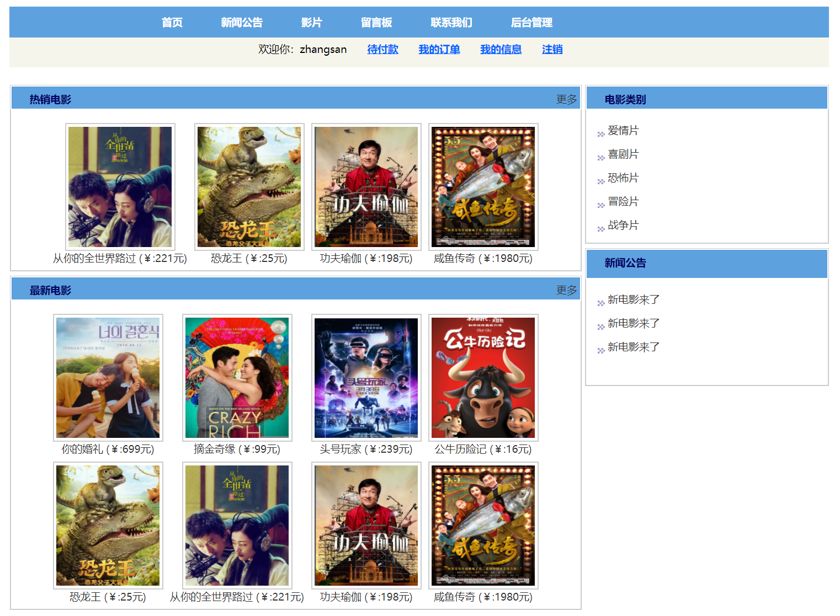This screenshot has height=616, width=840.
Task: Click the 咸鱼传奇 poster in 热销电影
Action: coord(481,186)
